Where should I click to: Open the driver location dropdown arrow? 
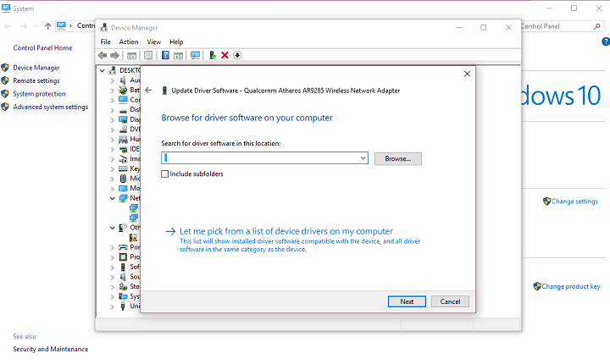click(363, 158)
